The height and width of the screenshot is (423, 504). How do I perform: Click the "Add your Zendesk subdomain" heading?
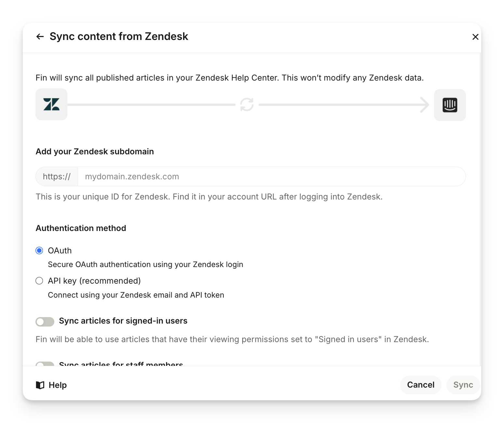[95, 151]
